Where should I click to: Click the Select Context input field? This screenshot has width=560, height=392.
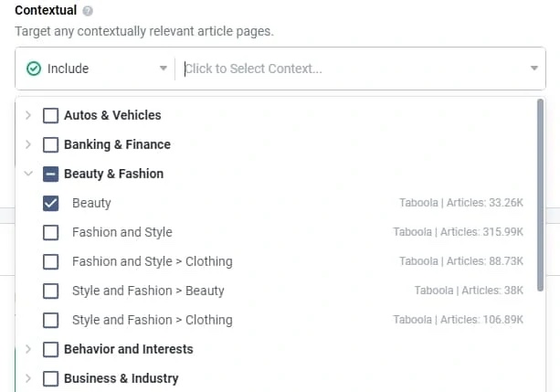pyautogui.click(x=347, y=69)
